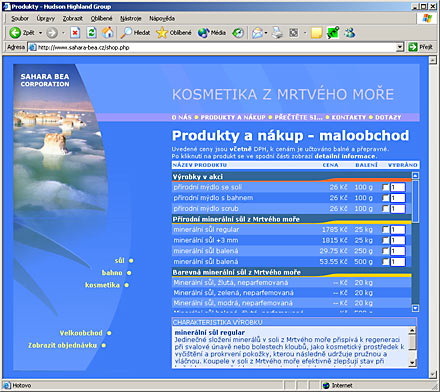Select the kosmetika category link
This screenshot has width=440, height=392.
coord(102,285)
